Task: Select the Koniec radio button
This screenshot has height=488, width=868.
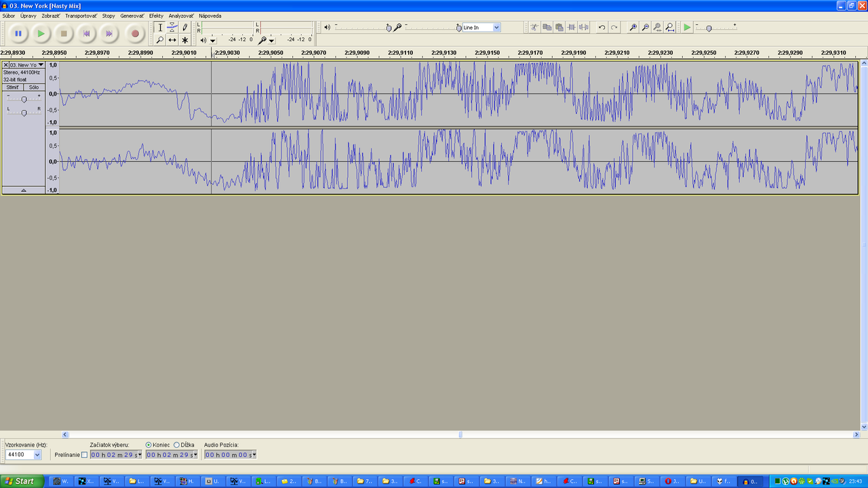Action: (x=149, y=445)
